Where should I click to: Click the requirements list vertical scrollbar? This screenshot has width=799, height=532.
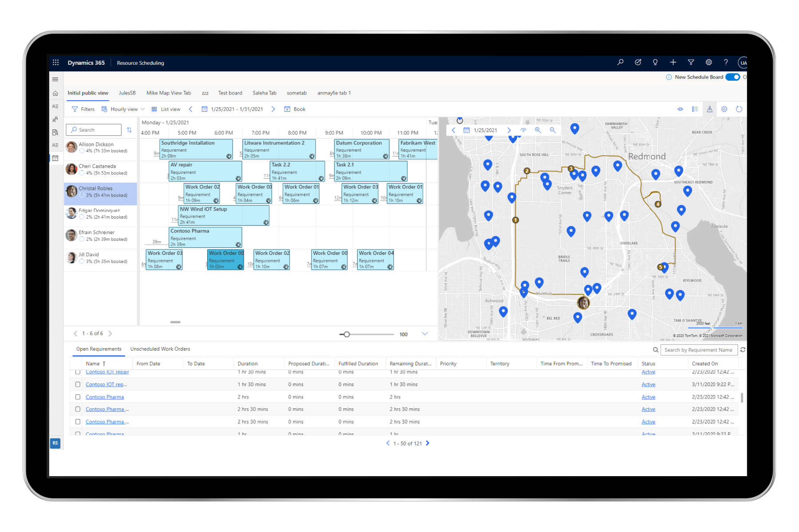coord(742,398)
